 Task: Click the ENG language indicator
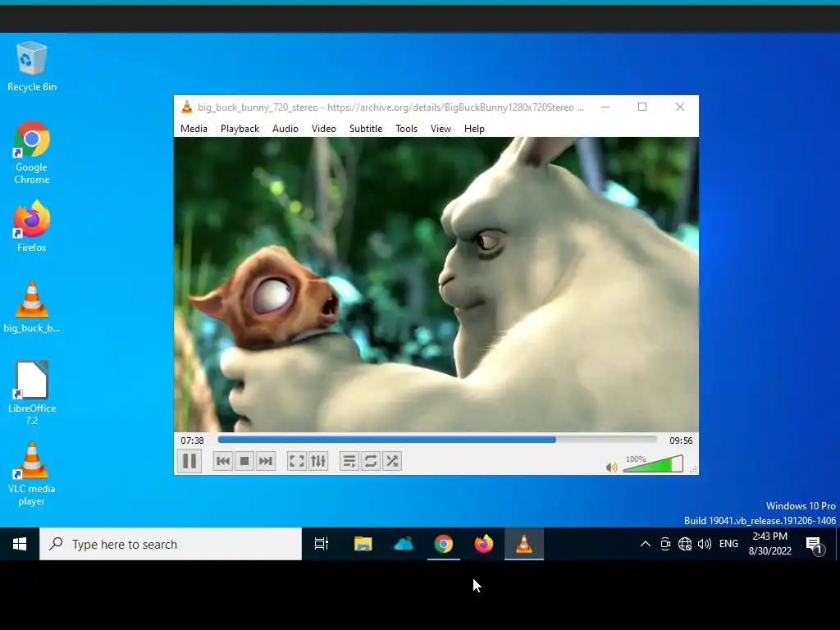(x=728, y=545)
